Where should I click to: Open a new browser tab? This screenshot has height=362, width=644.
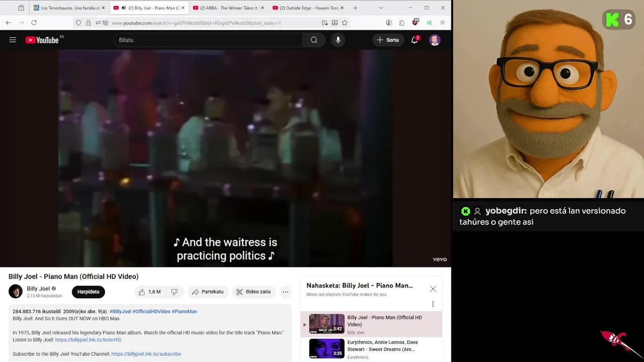pyautogui.click(x=355, y=8)
